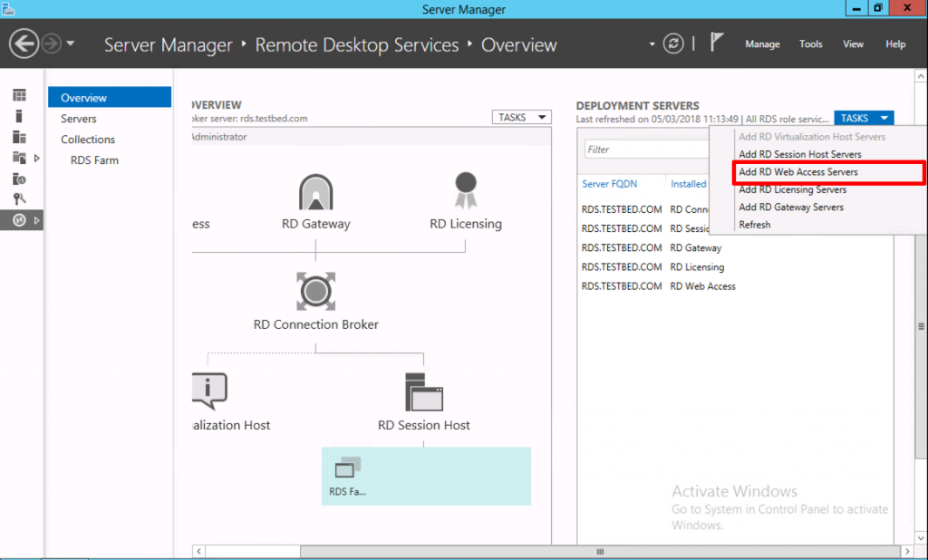Open the TASKS dropdown in Deployment Servers
This screenshot has height=560, width=928.
pos(863,118)
